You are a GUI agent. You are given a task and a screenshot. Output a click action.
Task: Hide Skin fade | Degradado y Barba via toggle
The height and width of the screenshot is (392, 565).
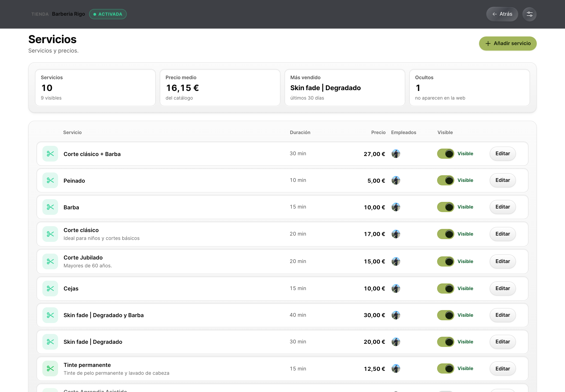point(446,315)
